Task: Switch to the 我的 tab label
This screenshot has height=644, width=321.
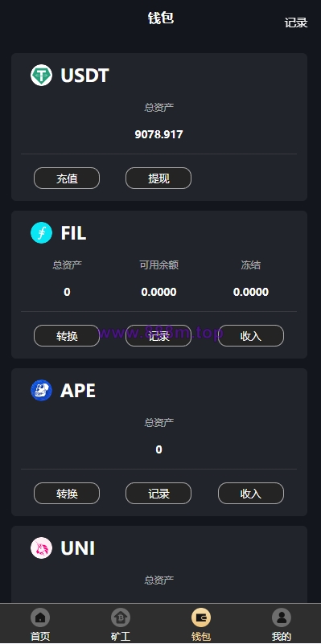Action: pos(282,636)
